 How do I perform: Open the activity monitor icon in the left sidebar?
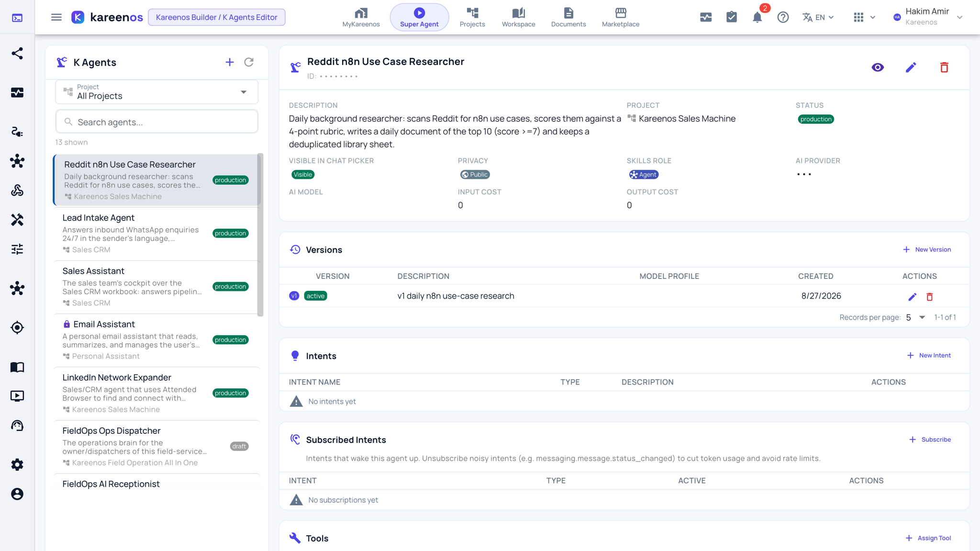point(17,92)
